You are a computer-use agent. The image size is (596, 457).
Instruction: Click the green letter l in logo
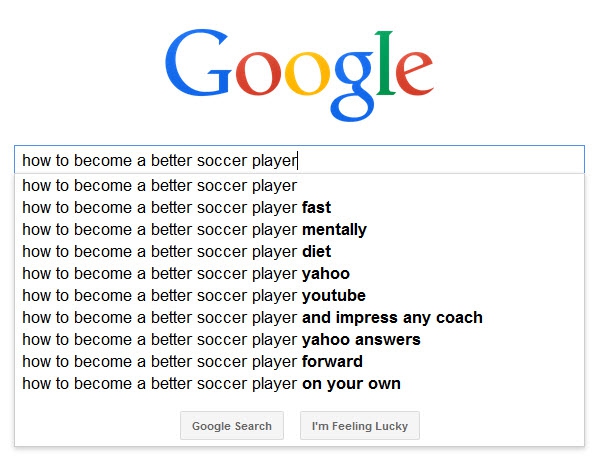385,63
